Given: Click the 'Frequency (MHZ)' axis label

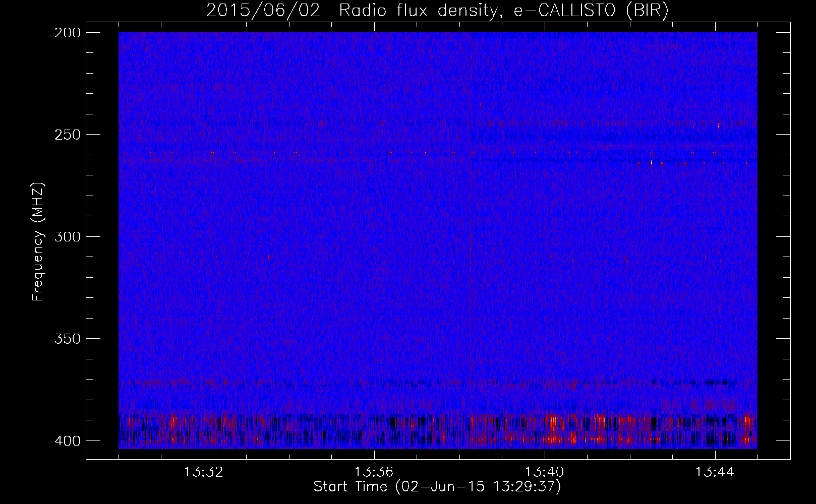Looking at the screenshot, I should click(38, 242).
